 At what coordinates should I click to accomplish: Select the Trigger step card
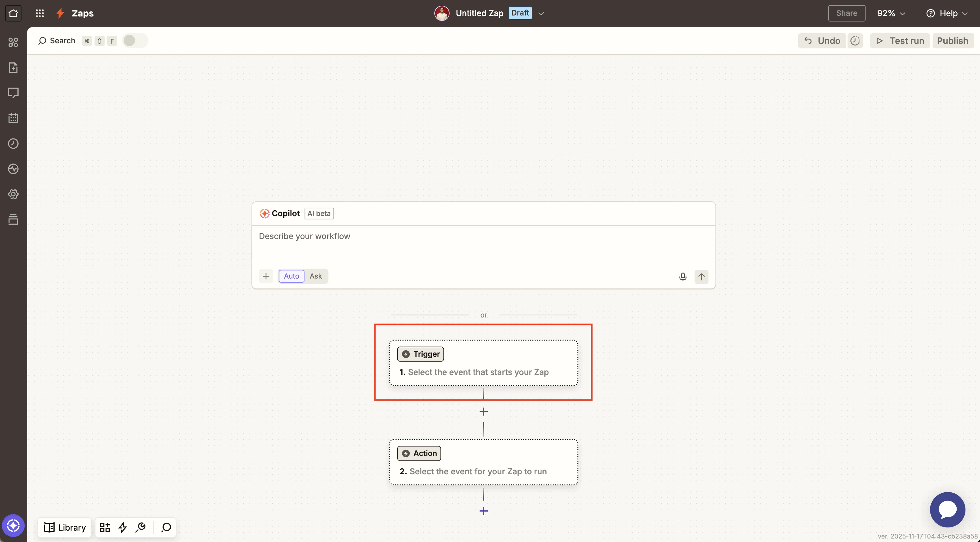(x=484, y=363)
